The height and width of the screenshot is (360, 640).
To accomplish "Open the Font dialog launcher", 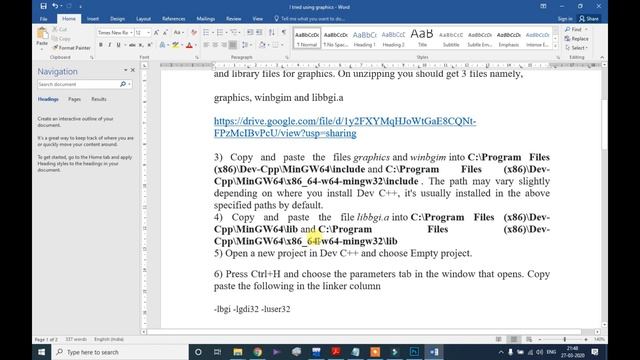I will pyautogui.click(x=197, y=58).
